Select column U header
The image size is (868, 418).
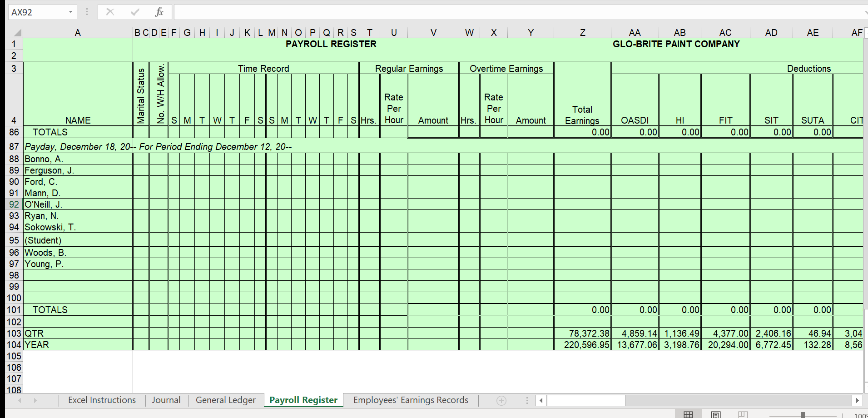394,32
